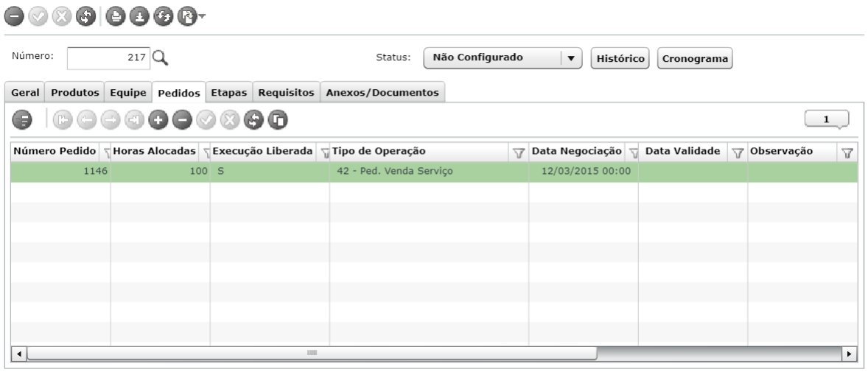
Task: Open the filter on Data Negociação column
Action: 634,153
